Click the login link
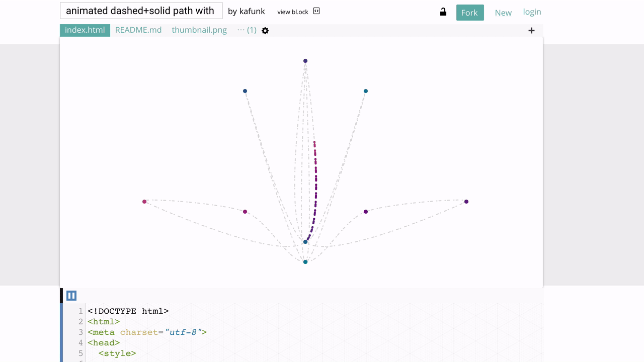This screenshot has width=644, height=362. point(532,12)
